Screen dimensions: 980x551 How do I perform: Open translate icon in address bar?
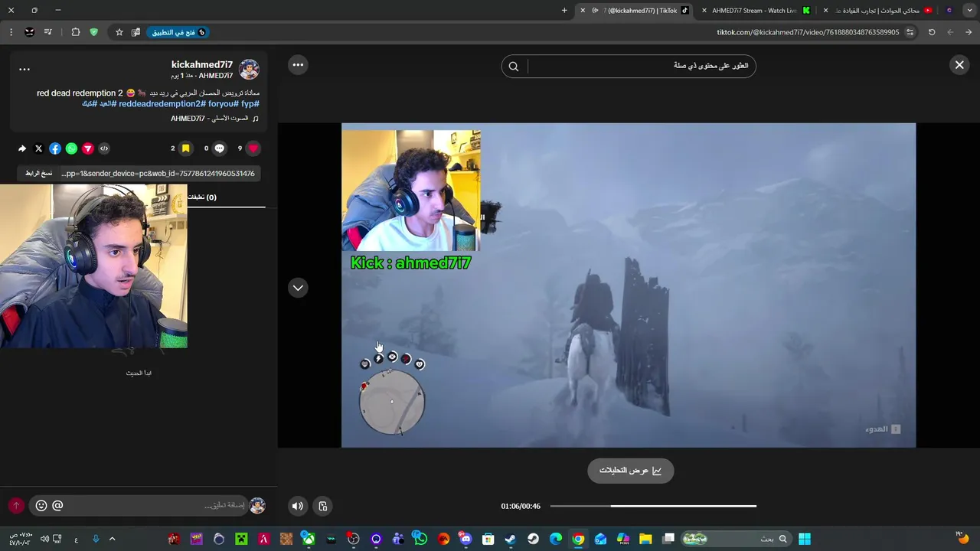(136, 32)
